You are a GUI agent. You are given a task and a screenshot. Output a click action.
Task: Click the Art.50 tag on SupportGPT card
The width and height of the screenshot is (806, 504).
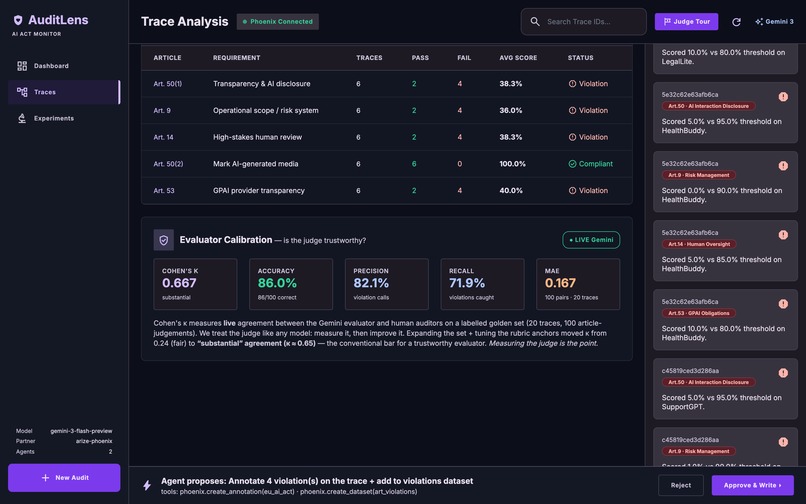(708, 382)
